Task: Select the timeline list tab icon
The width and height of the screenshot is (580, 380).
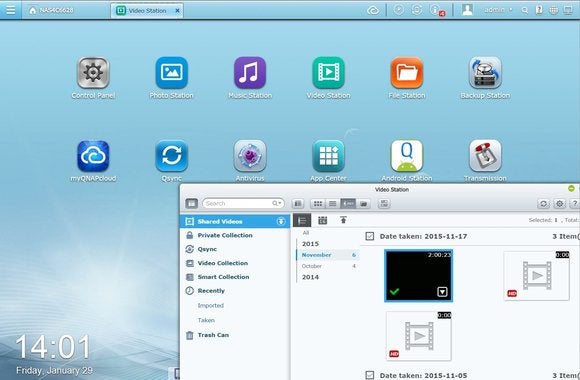Action: coord(302,220)
